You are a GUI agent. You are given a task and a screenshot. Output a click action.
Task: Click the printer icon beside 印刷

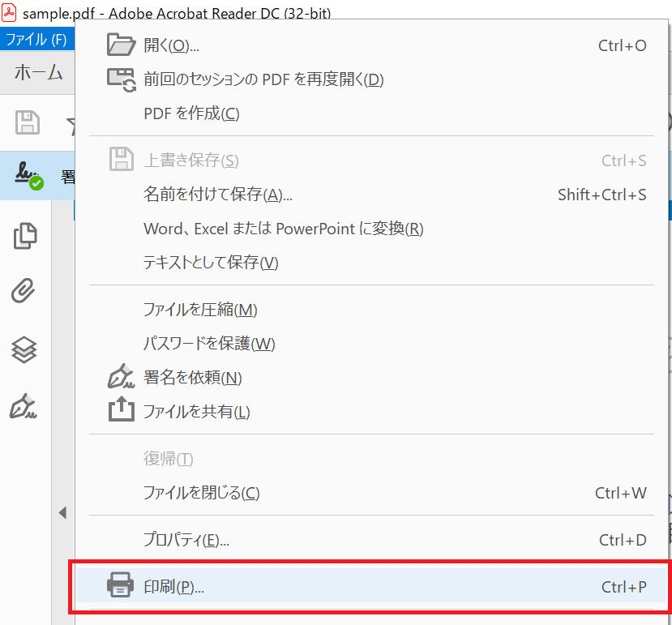point(121,586)
